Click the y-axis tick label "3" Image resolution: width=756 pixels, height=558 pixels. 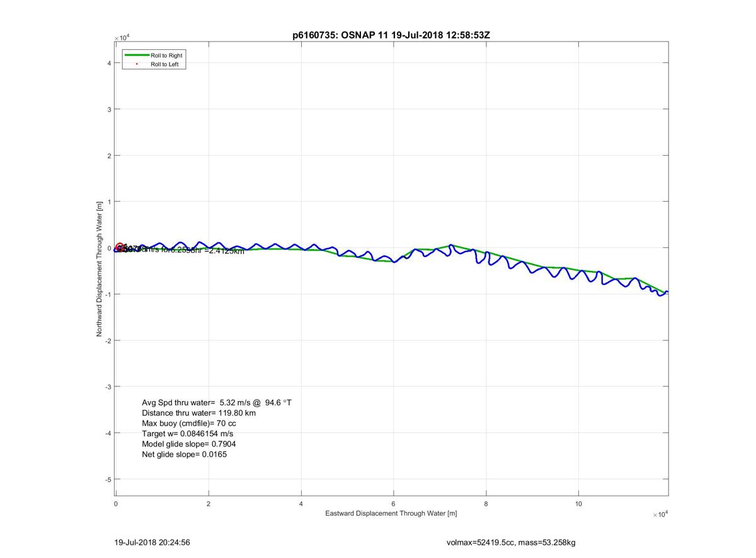(109, 109)
